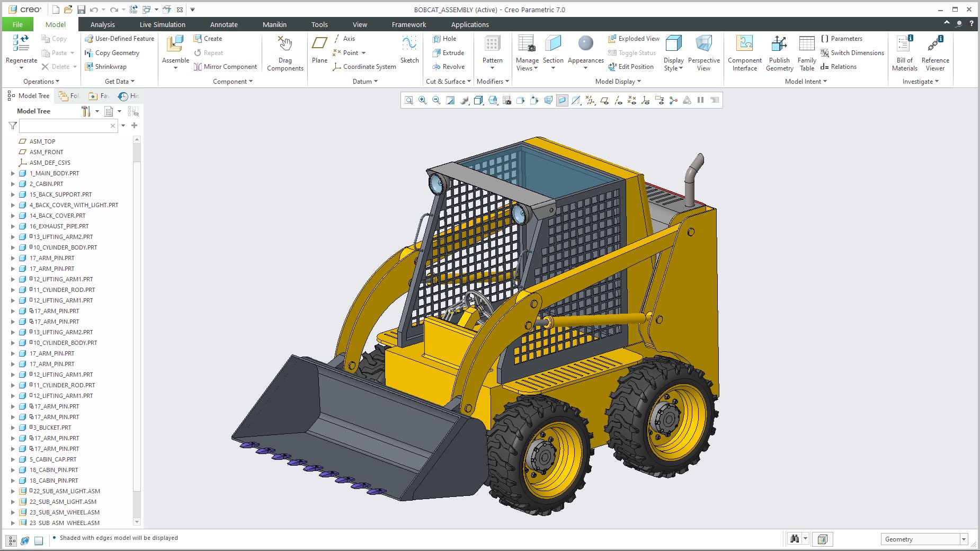Click the Redo arrow icon
980x551 pixels.
114,10
